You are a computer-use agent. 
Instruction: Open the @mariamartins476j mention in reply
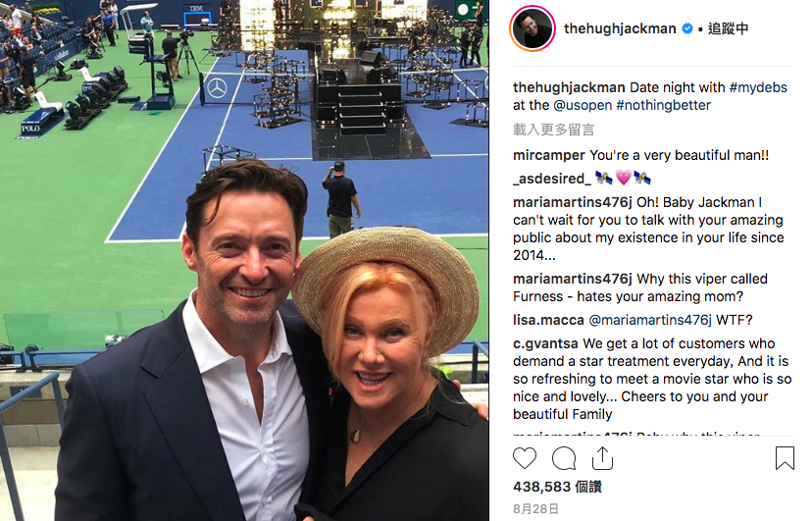tap(650, 320)
